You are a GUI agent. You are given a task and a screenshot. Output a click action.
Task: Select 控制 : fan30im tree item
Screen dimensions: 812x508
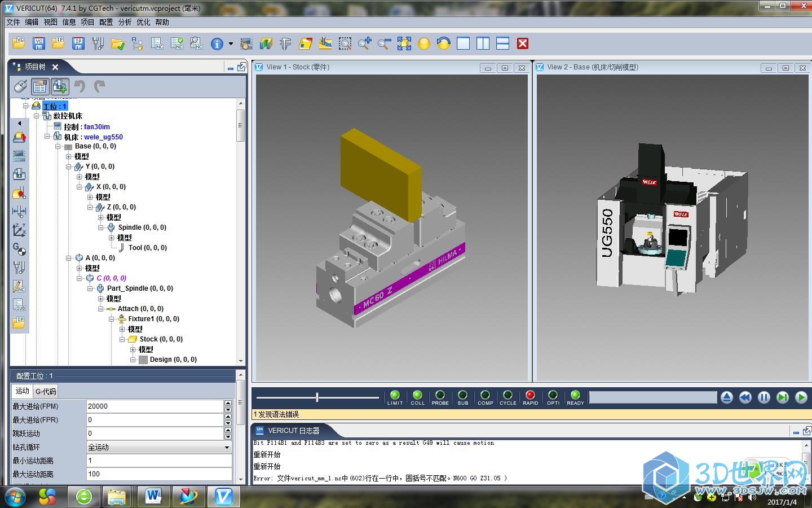[87, 127]
